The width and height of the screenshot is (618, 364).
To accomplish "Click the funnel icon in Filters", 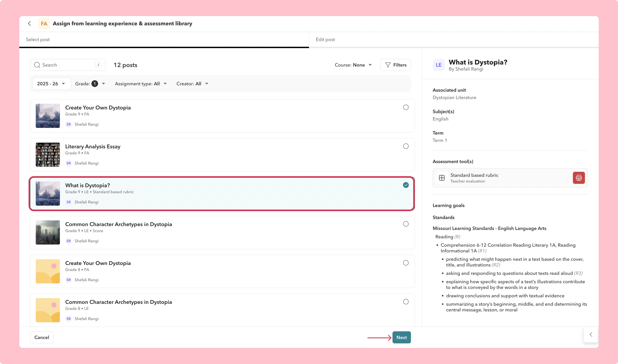I will pyautogui.click(x=388, y=65).
